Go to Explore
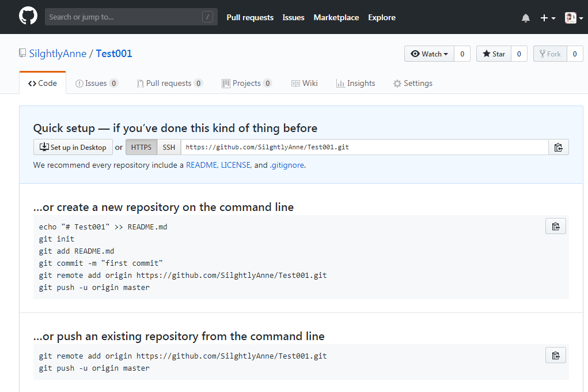The width and height of the screenshot is (588, 392). (x=382, y=18)
